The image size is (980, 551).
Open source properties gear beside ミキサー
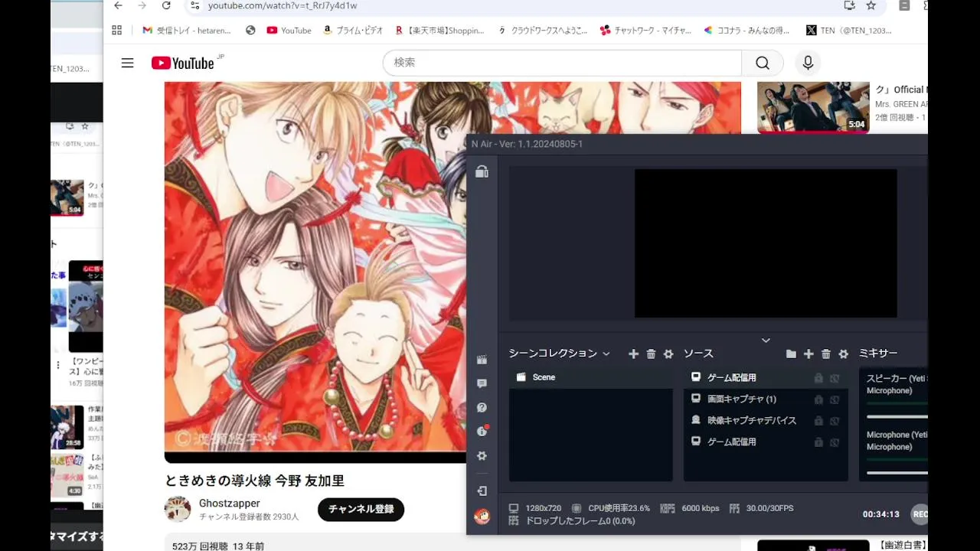(844, 354)
